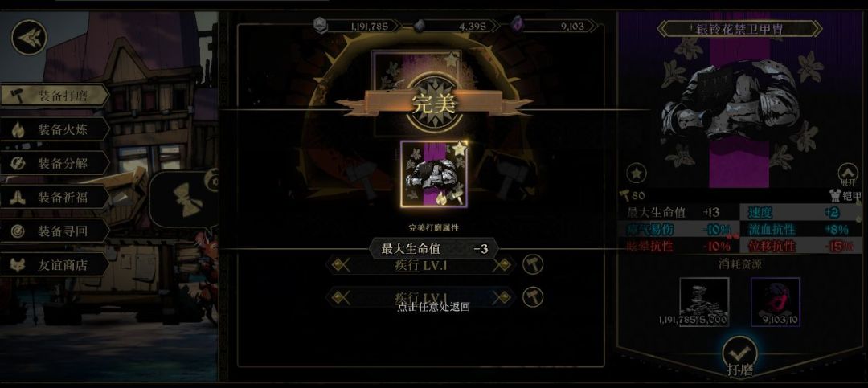The image size is (868, 388).
Task: Click the silver currency icon in top bar
Action: (x=320, y=25)
